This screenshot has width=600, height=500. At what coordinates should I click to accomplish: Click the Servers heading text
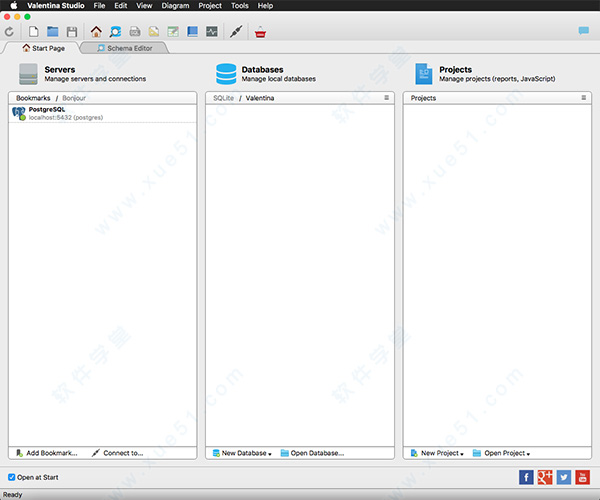tap(60, 70)
